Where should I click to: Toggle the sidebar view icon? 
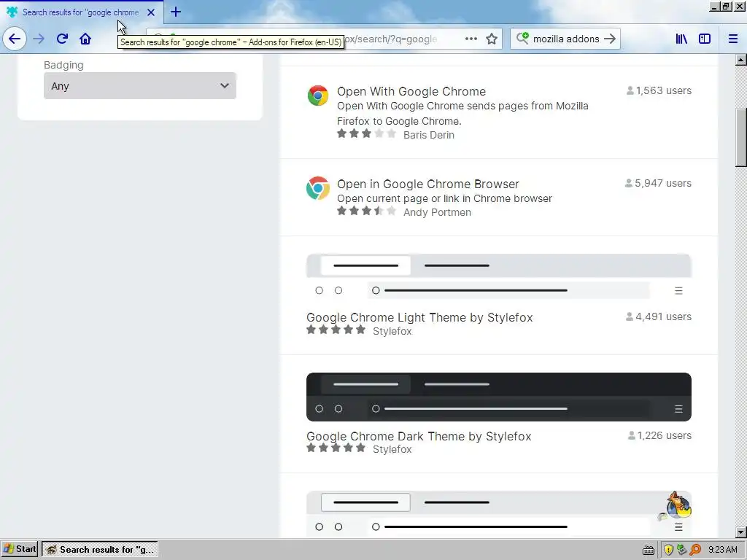[x=704, y=39]
